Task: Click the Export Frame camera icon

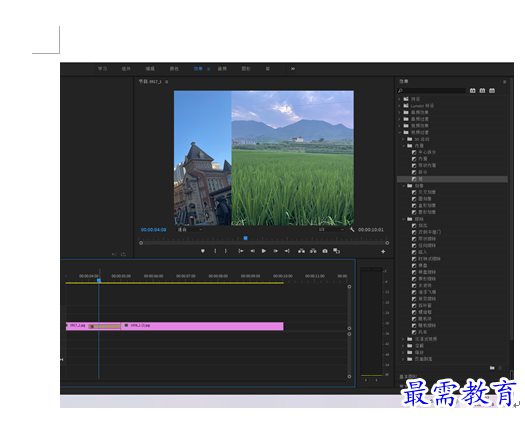Action: tap(325, 251)
